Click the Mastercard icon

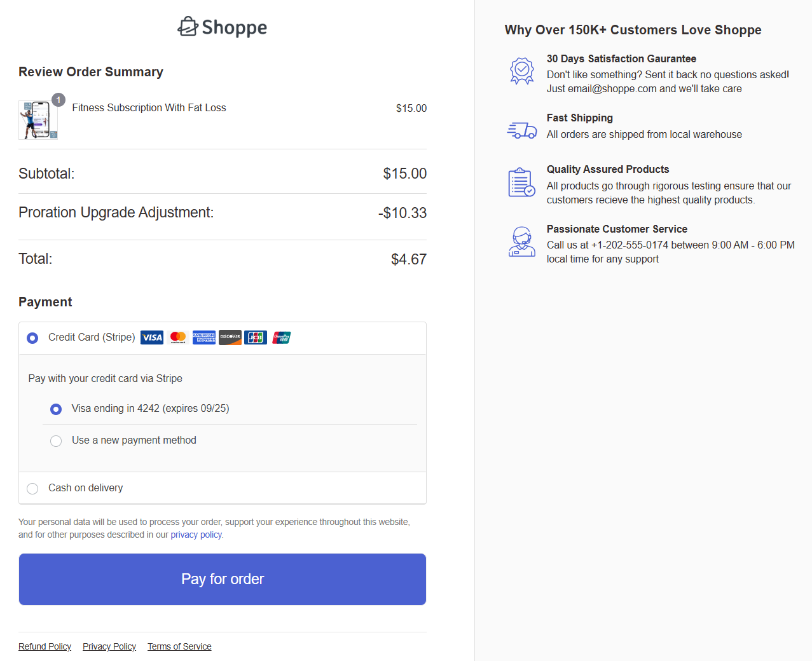[177, 337]
